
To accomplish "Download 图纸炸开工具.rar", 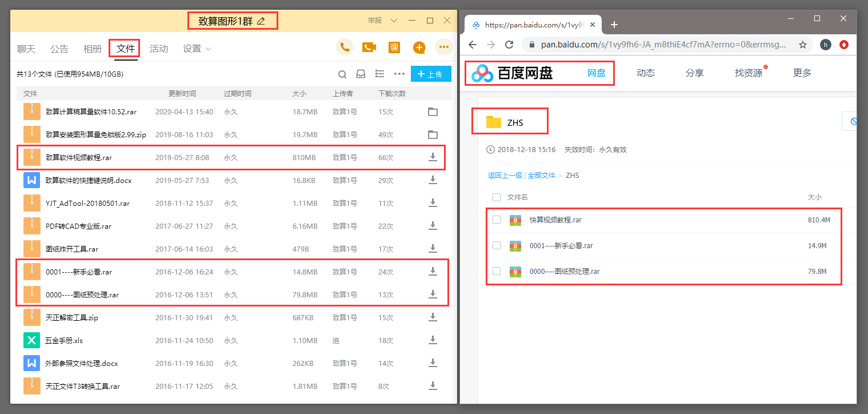I will tap(433, 249).
